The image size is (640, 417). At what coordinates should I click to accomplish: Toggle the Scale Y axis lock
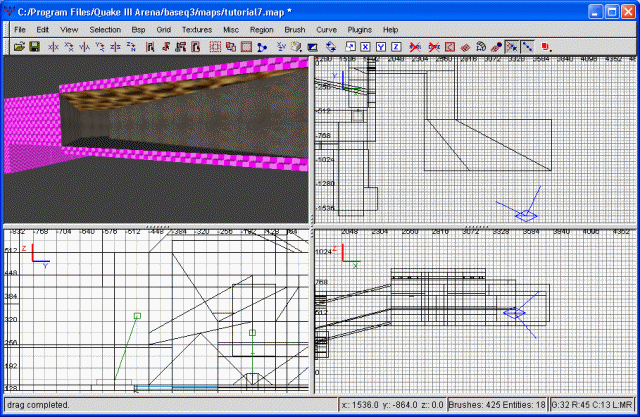[380, 47]
